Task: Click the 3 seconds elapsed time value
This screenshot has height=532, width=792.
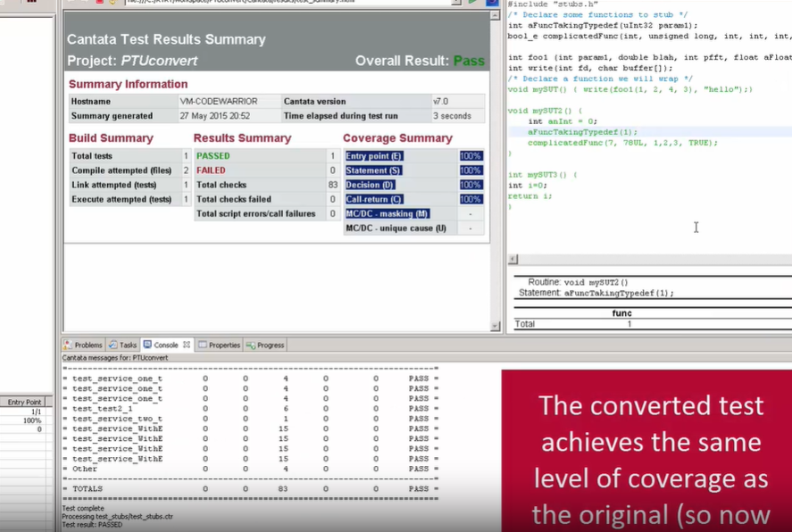Action: [452, 116]
